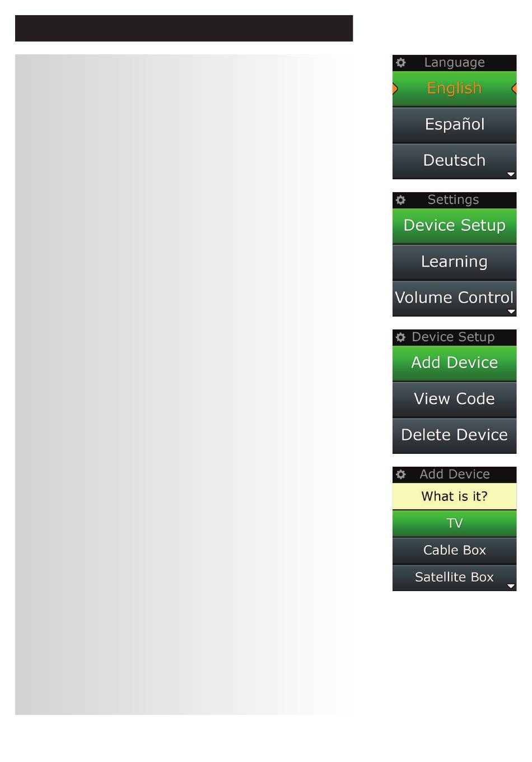Click the orange left arrow beside English
This screenshot has height=762, width=532.
(x=395, y=89)
